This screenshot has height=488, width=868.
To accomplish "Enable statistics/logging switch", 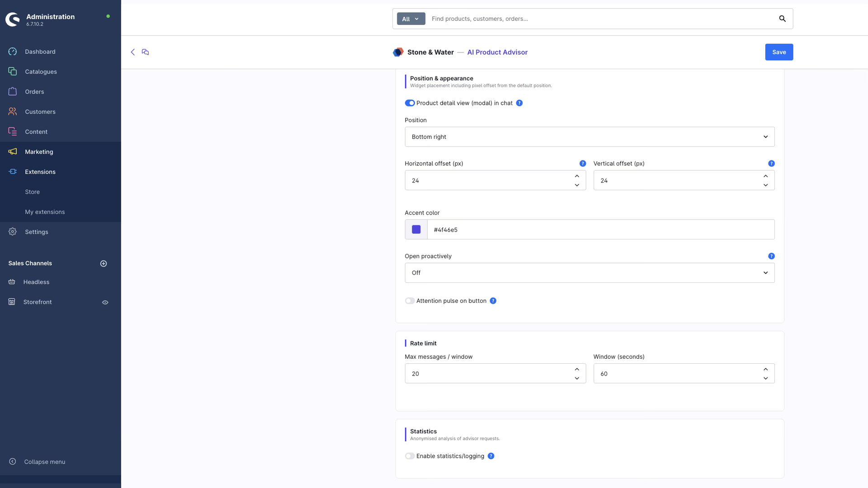I will click(x=410, y=456).
